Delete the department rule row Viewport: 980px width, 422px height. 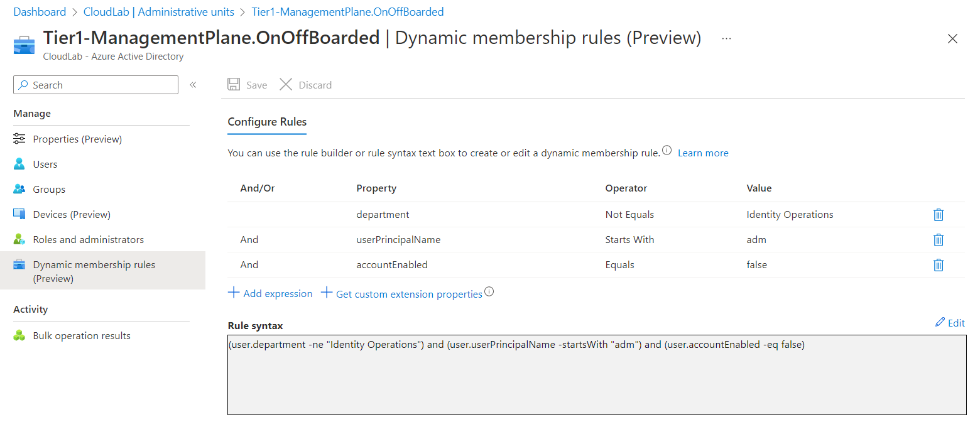[x=939, y=215]
